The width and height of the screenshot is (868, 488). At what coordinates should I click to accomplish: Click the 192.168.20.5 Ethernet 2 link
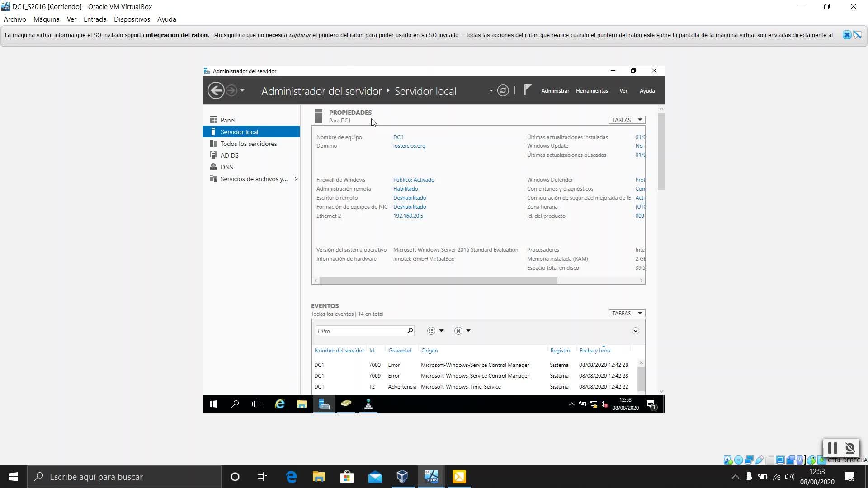pyautogui.click(x=408, y=216)
